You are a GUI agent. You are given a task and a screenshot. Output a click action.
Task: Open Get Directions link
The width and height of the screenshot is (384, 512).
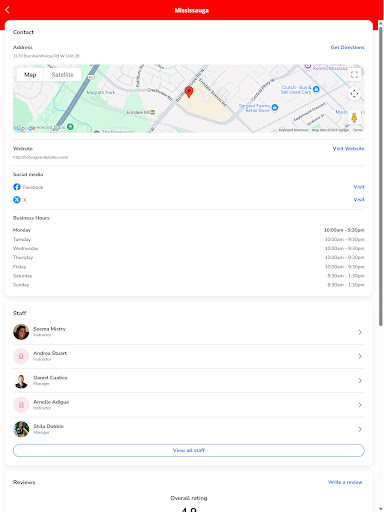click(x=347, y=47)
